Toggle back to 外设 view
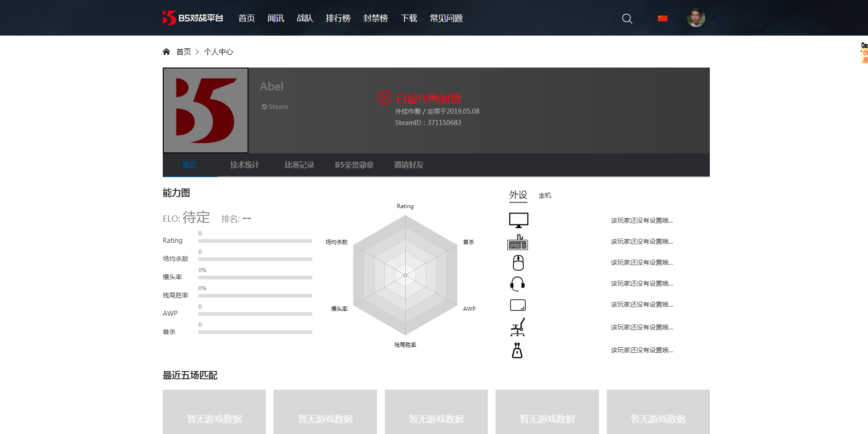Screen dimensions: 868x434 point(518,194)
